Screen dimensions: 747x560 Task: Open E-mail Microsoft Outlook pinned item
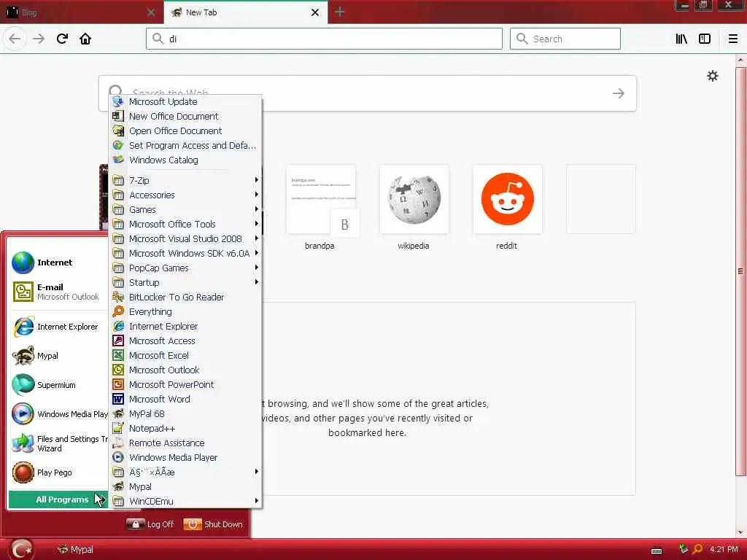(58, 292)
